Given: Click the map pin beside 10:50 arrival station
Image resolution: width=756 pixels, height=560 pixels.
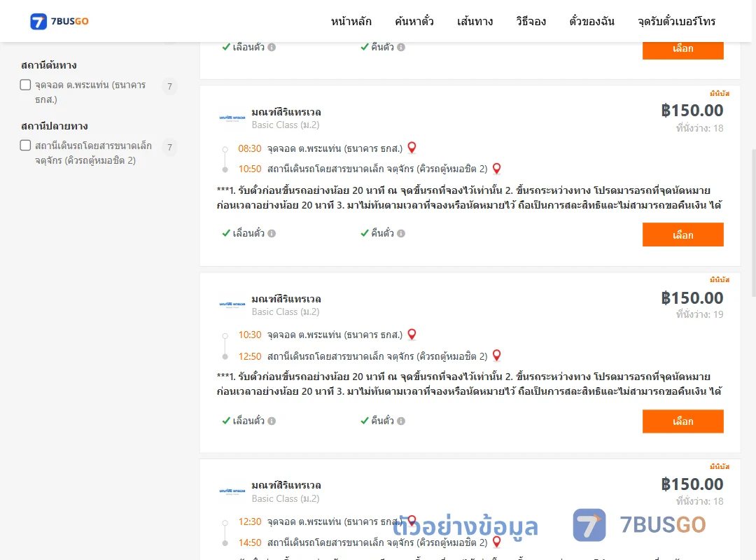Looking at the screenshot, I should (496, 168).
